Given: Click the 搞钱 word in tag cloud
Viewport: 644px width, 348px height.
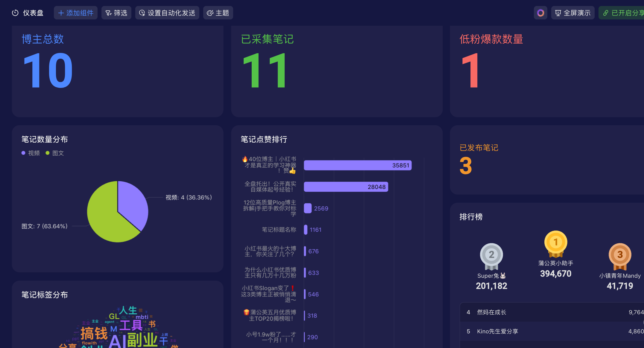Looking at the screenshot, I should 94,333.
